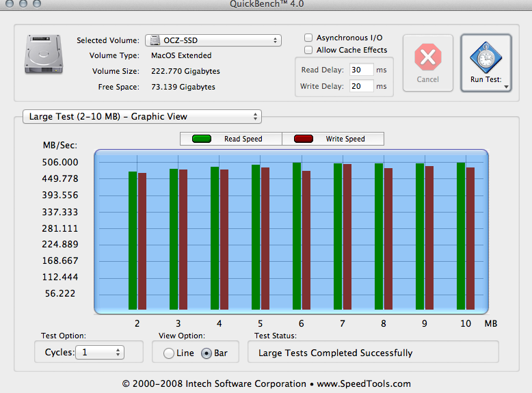Click the green read bar for 5 MB
Screen dimensions: 532x393
256,237
